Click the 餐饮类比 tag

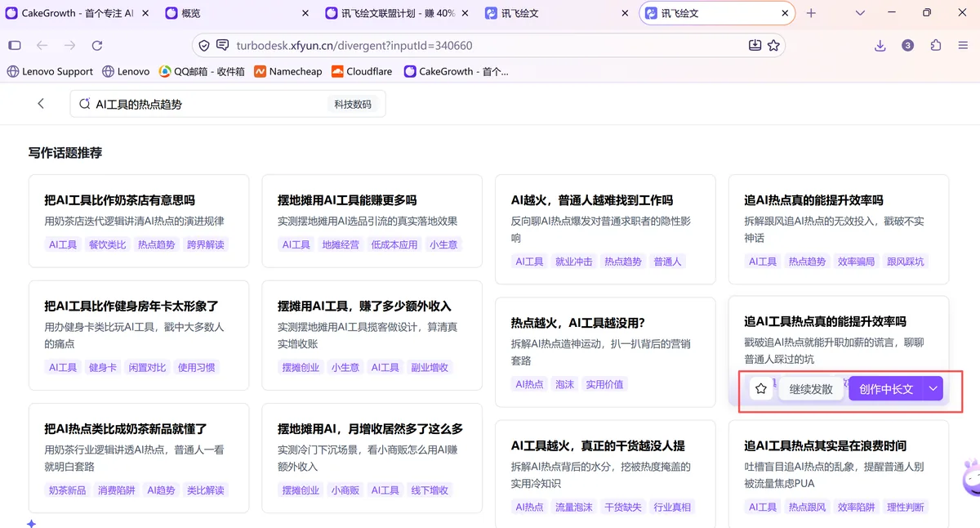[108, 244]
